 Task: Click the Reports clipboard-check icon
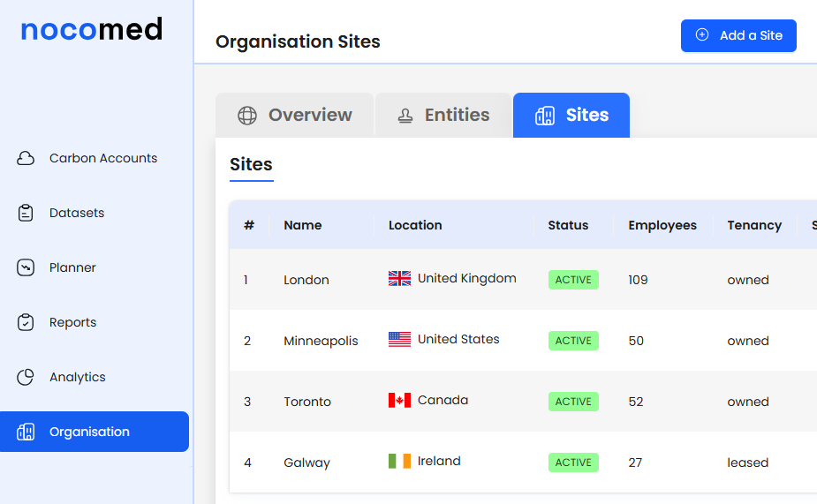pos(26,322)
